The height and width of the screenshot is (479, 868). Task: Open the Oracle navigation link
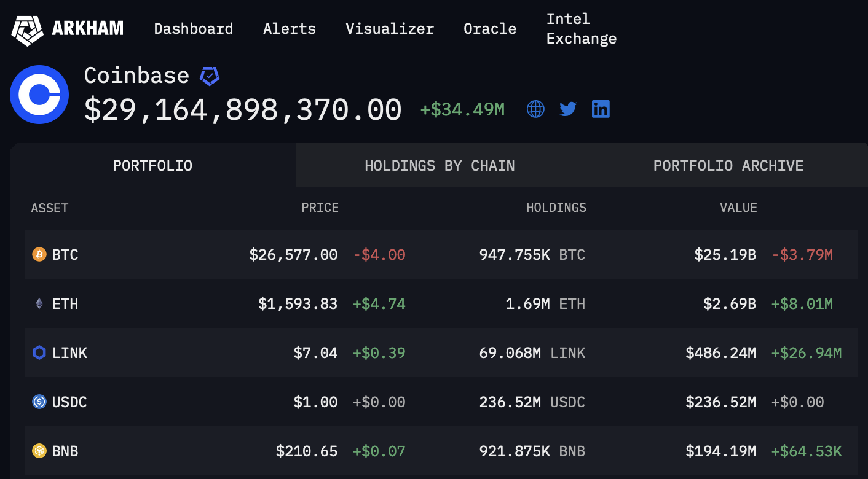click(490, 29)
